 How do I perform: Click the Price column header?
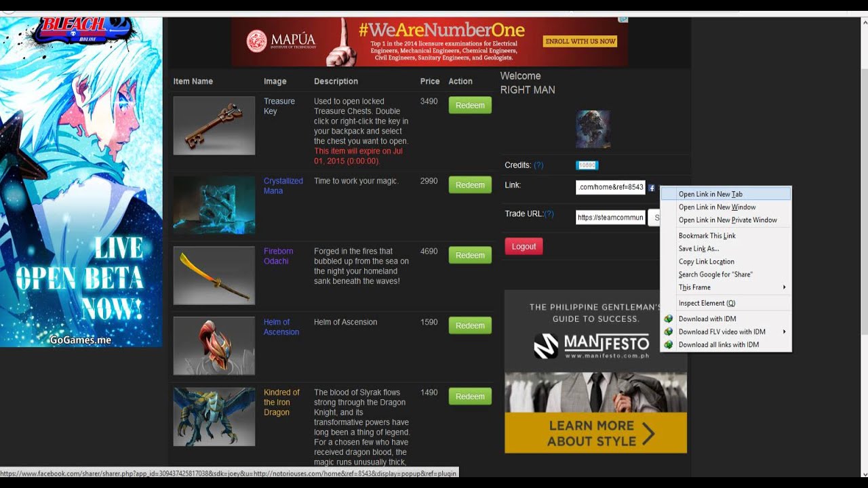(430, 81)
